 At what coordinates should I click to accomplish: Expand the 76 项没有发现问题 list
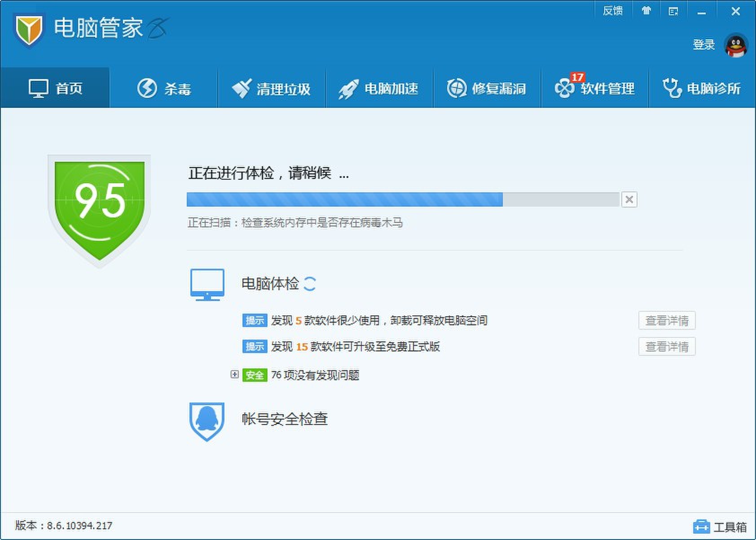click(234, 374)
